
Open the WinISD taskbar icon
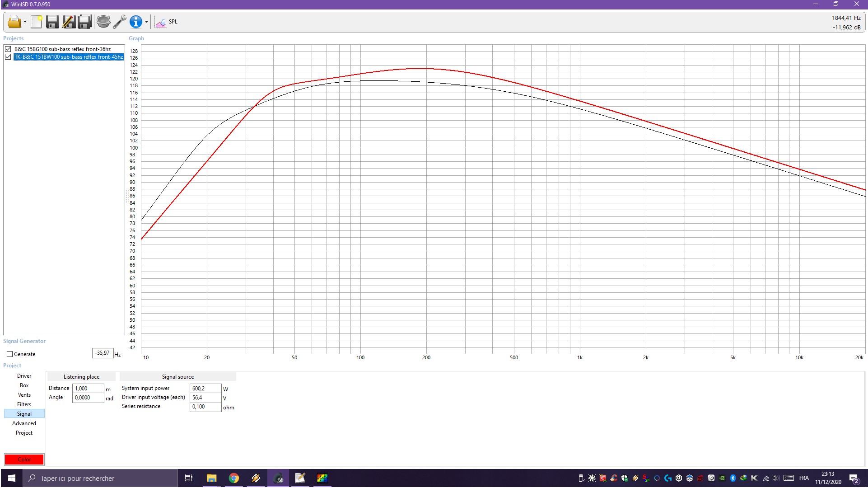pos(278,478)
